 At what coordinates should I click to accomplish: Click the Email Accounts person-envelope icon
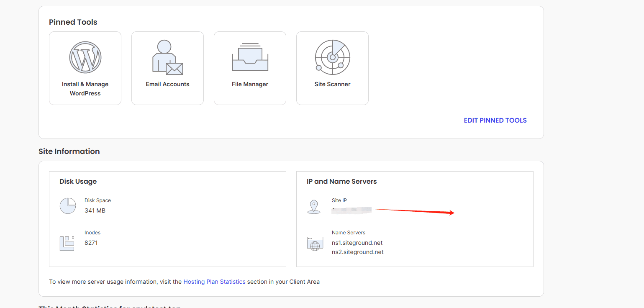tap(167, 57)
